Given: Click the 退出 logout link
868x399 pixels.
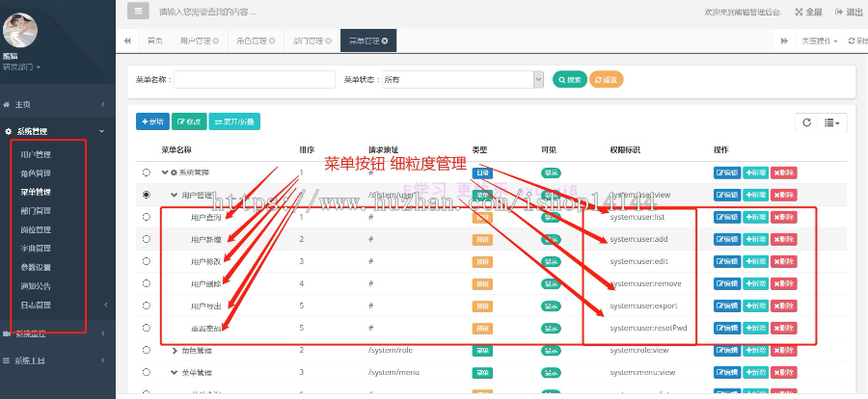Looking at the screenshot, I should (x=849, y=13).
